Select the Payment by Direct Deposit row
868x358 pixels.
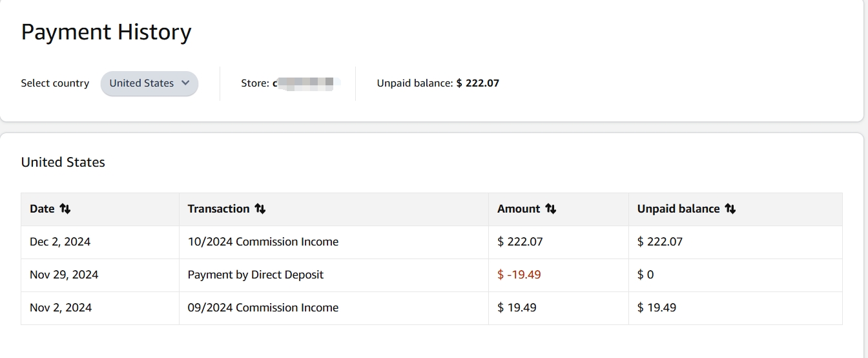(x=255, y=275)
